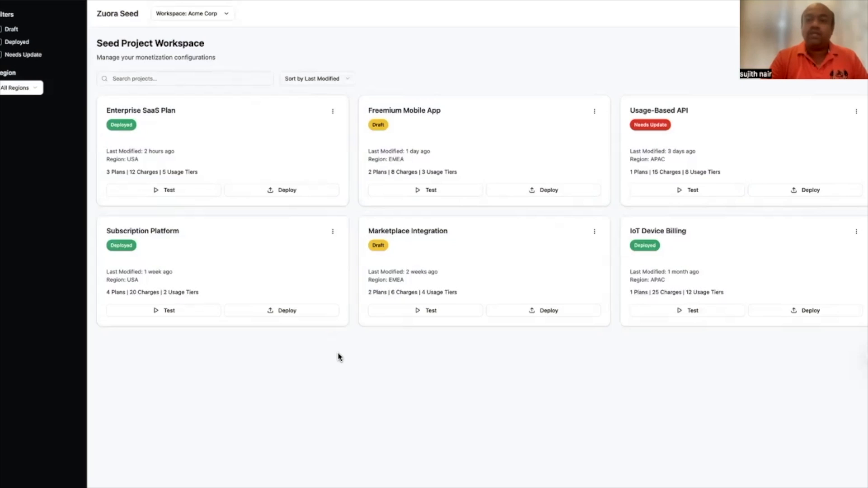Open the Freemium Mobile App kebab menu
This screenshot has height=488, width=868.
[x=594, y=111]
